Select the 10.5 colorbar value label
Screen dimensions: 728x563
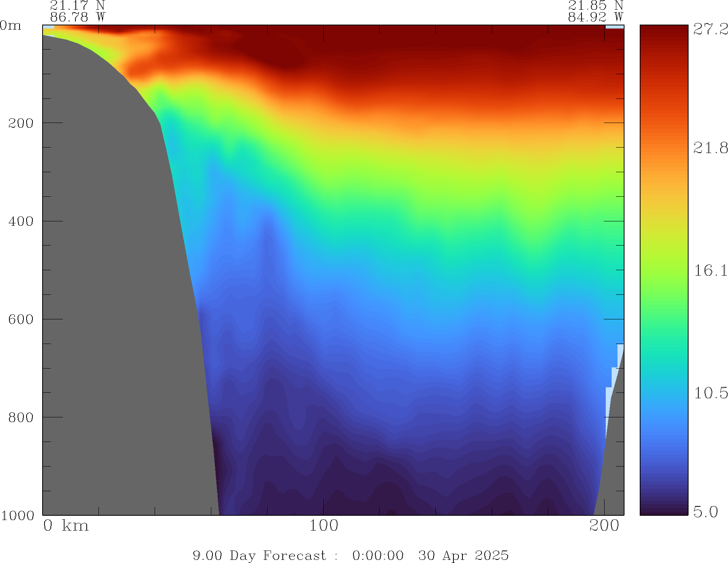[x=710, y=393]
